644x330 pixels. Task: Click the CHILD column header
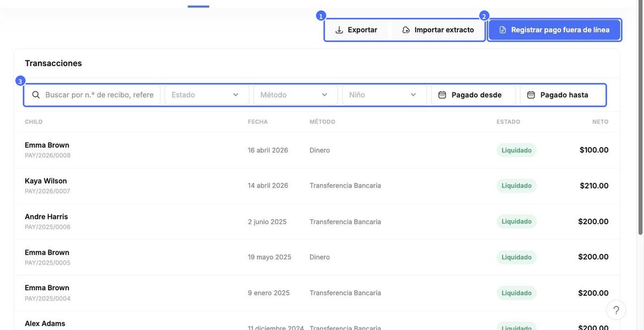(x=34, y=122)
